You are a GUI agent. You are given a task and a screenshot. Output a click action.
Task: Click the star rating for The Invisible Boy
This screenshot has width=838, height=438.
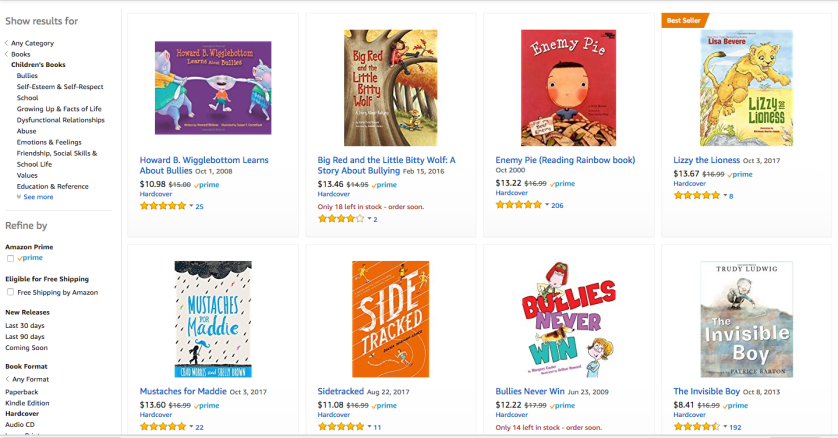click(697, 427)
